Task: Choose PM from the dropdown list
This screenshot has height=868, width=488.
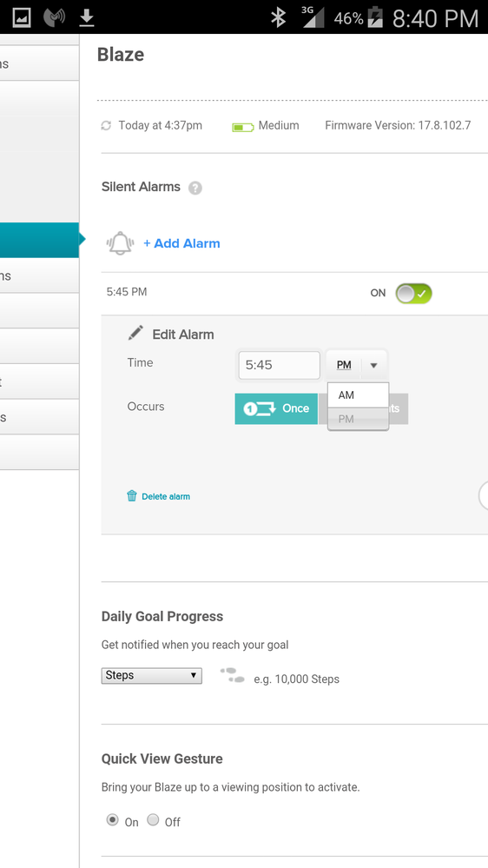Action: tap(358, 419)
